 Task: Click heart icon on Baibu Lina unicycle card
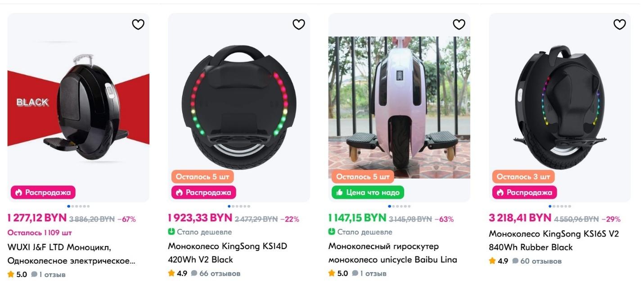[459, 24]
